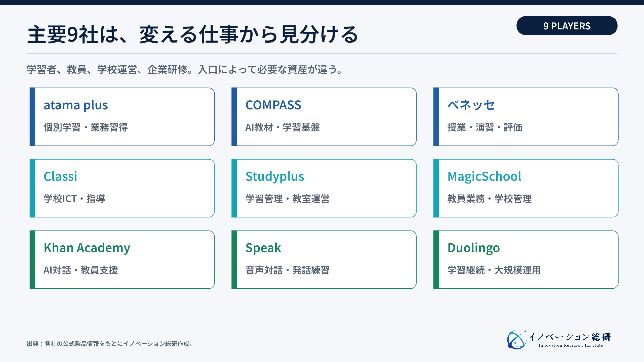Click the Innovation Research Institute text
This screenshot has width=644, height=362.
click(571, 345)
